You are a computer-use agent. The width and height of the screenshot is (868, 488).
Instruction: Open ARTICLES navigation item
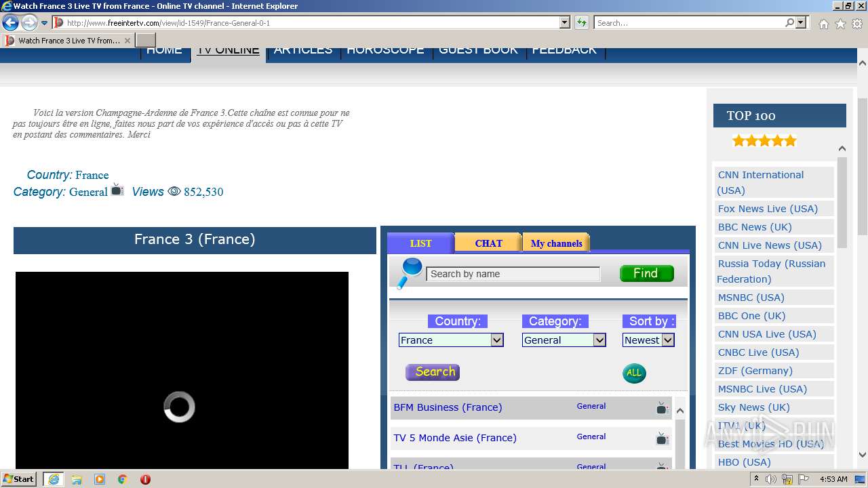[303, 50]
